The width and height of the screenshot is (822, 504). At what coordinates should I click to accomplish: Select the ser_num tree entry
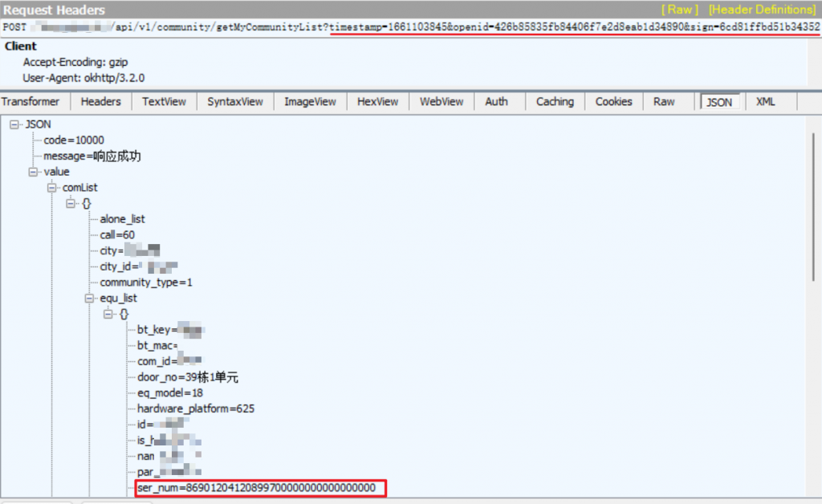[256, 487]
